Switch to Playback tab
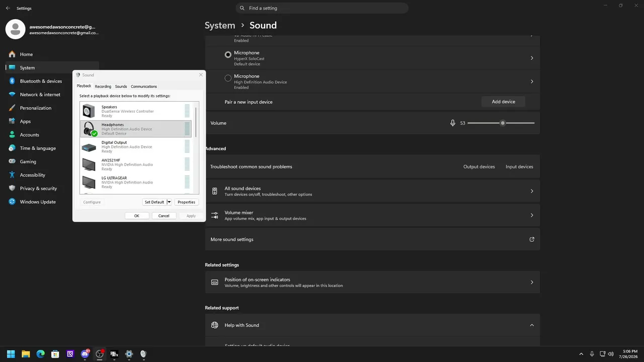The image size is (644, 362). (x=84, y=86)
